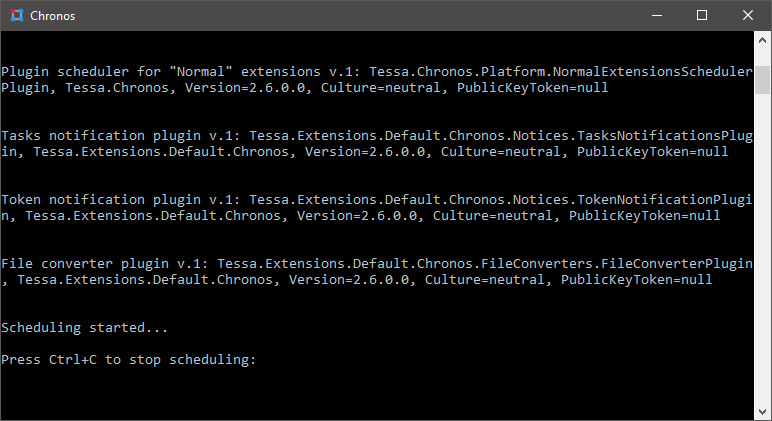Maximize the Chronos console window

coord(702,15)
